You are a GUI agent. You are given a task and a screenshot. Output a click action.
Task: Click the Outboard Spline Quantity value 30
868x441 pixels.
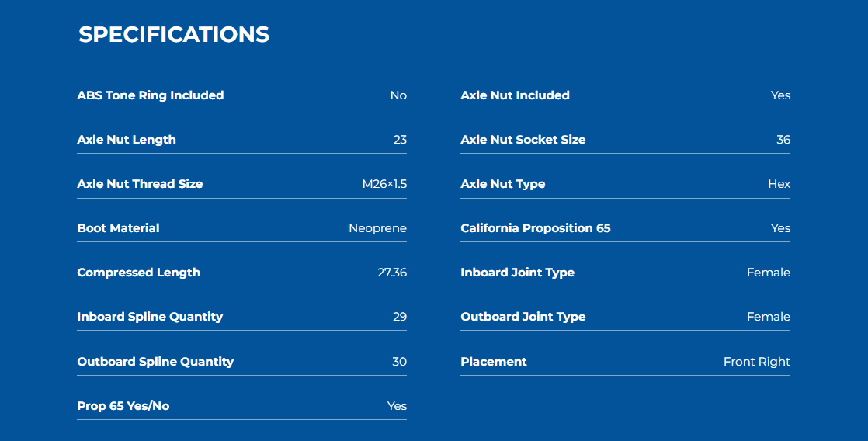[x=400, y=361]
